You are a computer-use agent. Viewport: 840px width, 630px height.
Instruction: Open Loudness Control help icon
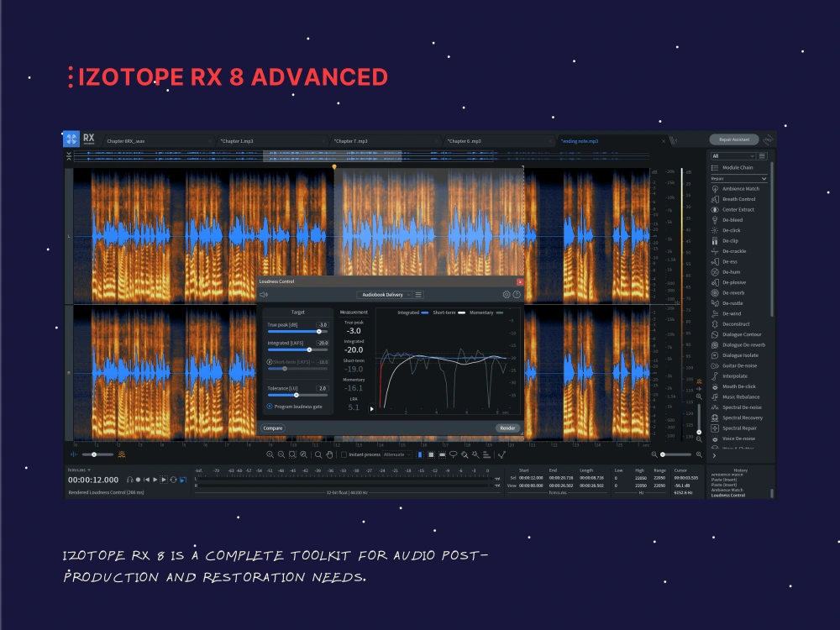click(517, 295)
